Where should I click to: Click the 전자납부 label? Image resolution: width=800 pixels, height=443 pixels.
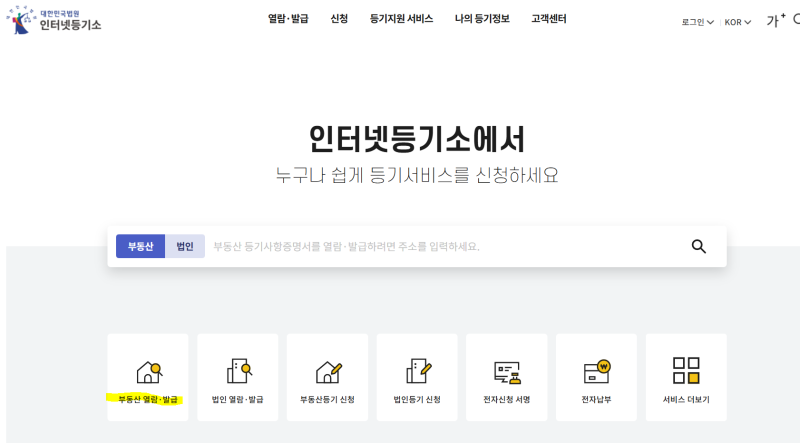596,399
